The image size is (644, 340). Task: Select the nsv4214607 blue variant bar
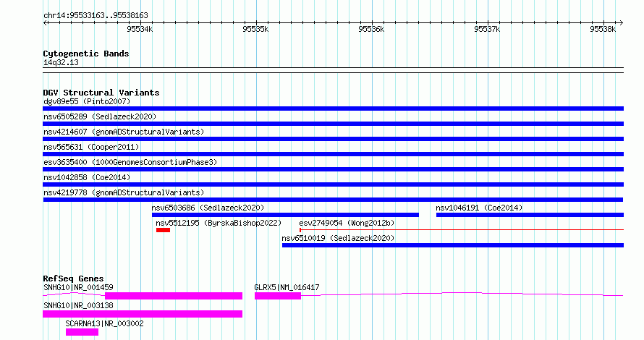click(x=333, y=139)
